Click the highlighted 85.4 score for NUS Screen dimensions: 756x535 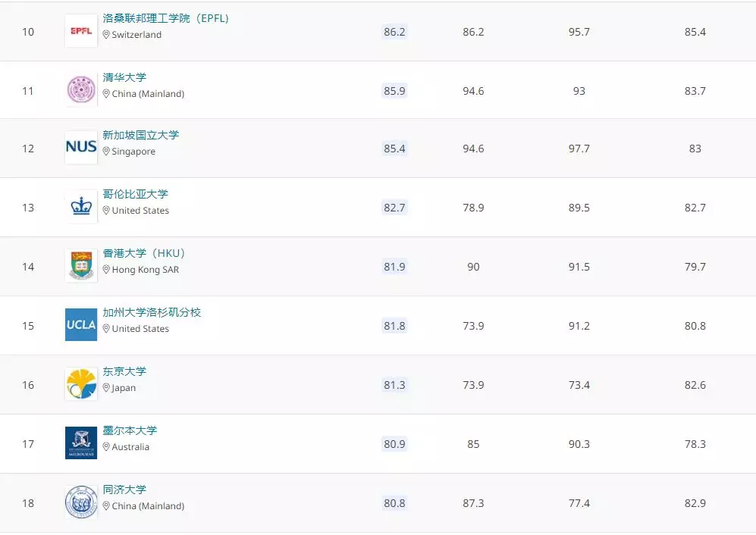[x=394, y=148]
